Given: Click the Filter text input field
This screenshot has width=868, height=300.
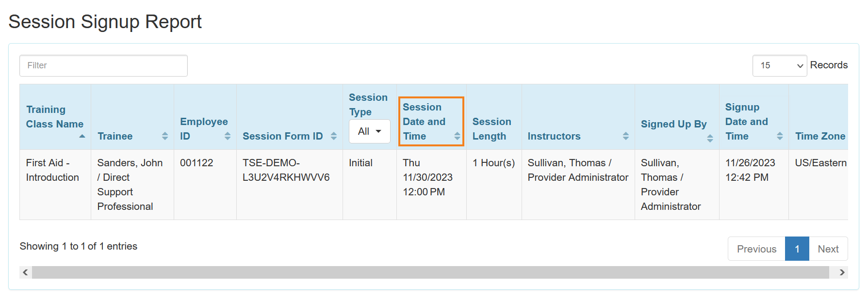Looking at the screenshot, I should pos(103,65).
